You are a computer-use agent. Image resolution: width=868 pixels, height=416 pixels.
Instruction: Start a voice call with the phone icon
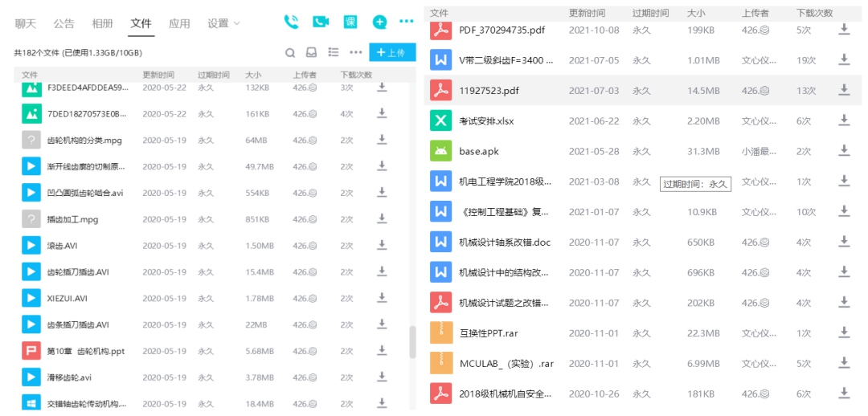tap(291, 22)
